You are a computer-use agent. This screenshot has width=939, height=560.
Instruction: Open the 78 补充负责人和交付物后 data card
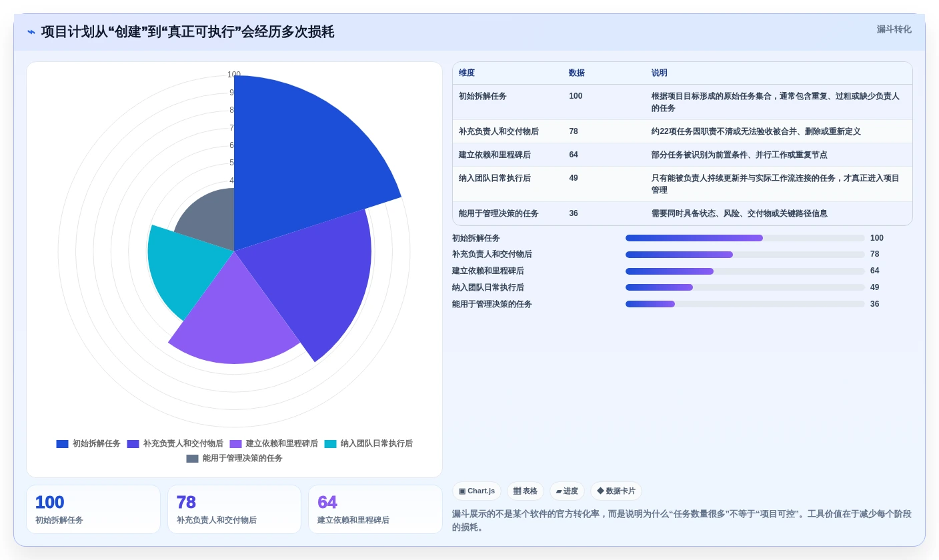[234, 509]
